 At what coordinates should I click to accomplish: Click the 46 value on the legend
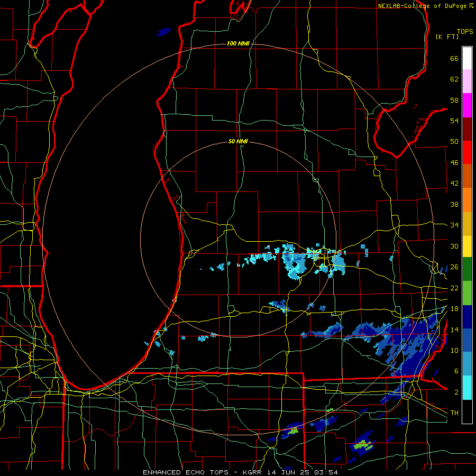(454, 163)
